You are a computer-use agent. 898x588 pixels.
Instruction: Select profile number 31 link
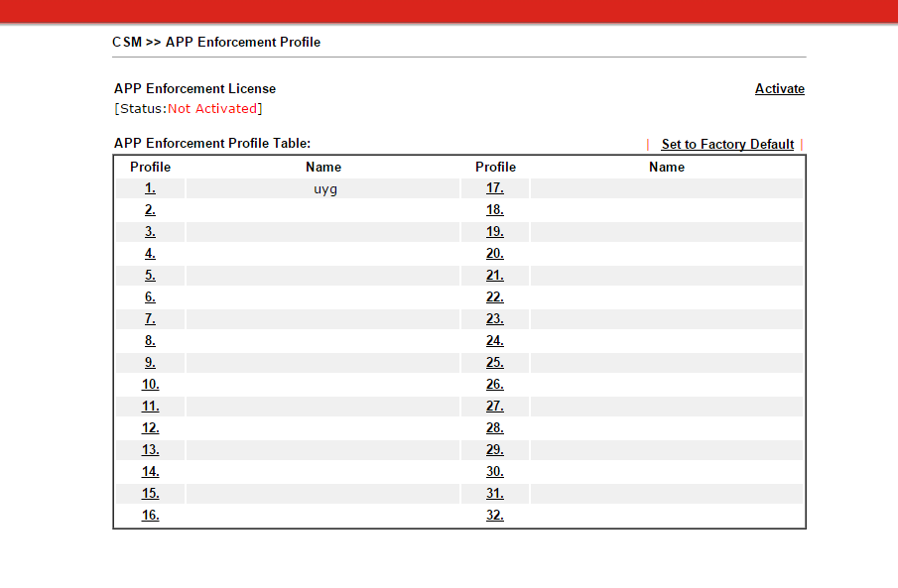tap(495, 494)
